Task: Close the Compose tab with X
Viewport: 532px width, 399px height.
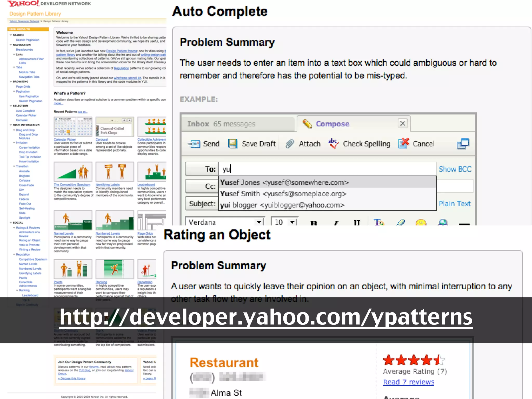Action: tap(402, 123)
